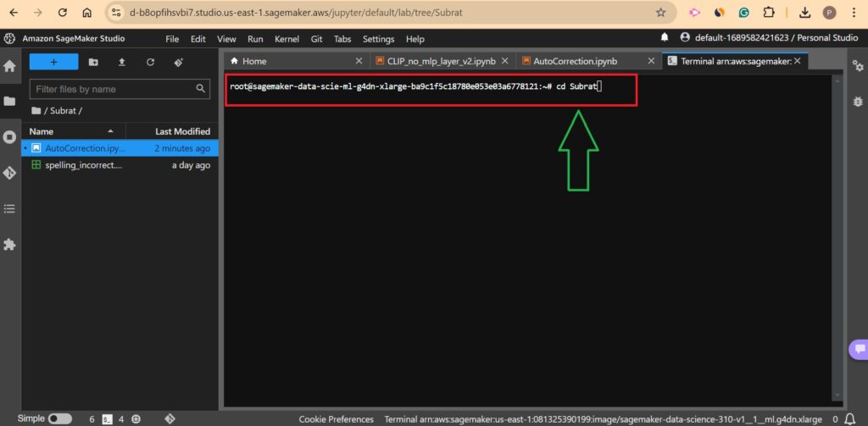
Task: Open the Extension Manager puzzle icon
Action: 9,244
